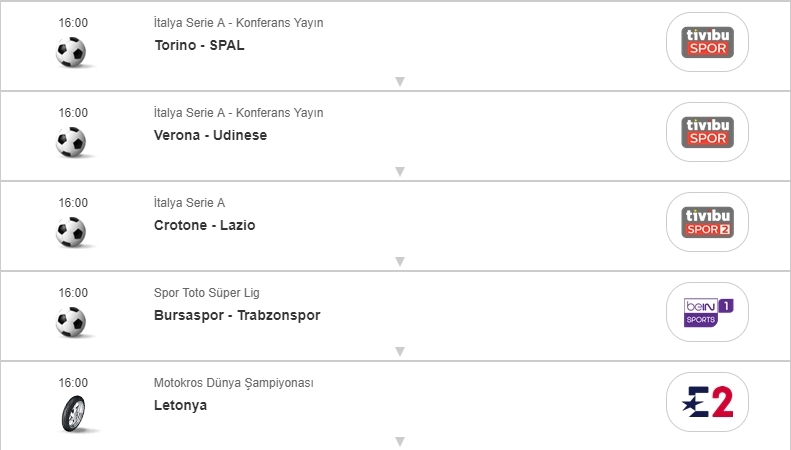Expand details for the Letonya motocross event
The height and width of the screenshot is (450, 791).
coord(399,441)
